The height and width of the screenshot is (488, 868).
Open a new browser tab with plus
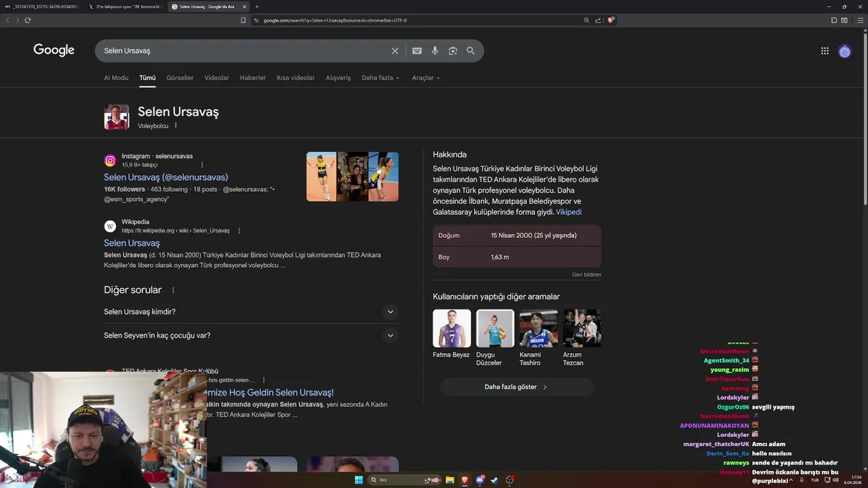tap(256, 7)
